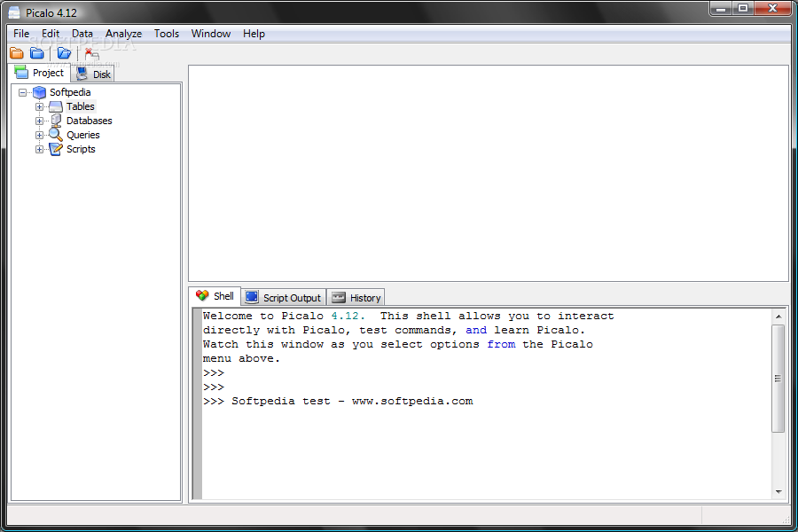Image resolution: width=798 pixels, height=532 pixels.
Task: Click the shell scrollbar down arrow
Action: [x=778, y=492]
